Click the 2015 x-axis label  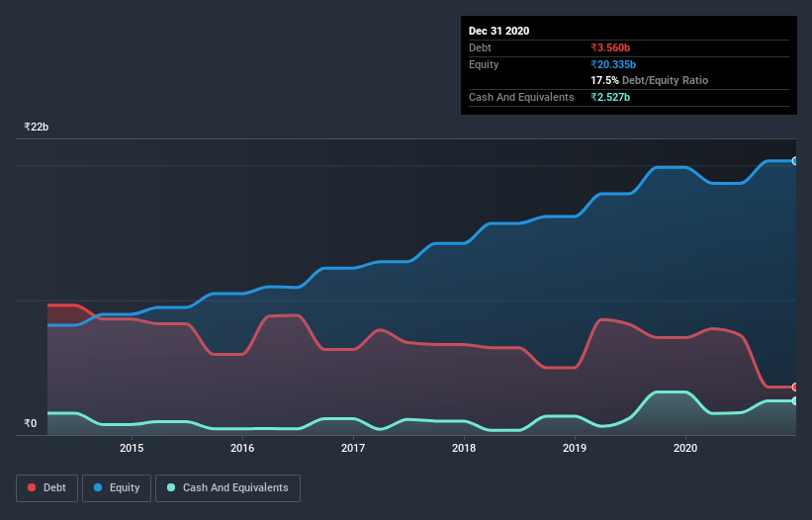[132, 448]
